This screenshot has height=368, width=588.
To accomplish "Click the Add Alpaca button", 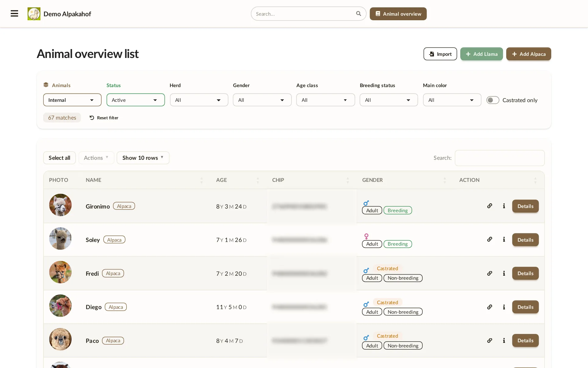I will (x=529, y=54).
